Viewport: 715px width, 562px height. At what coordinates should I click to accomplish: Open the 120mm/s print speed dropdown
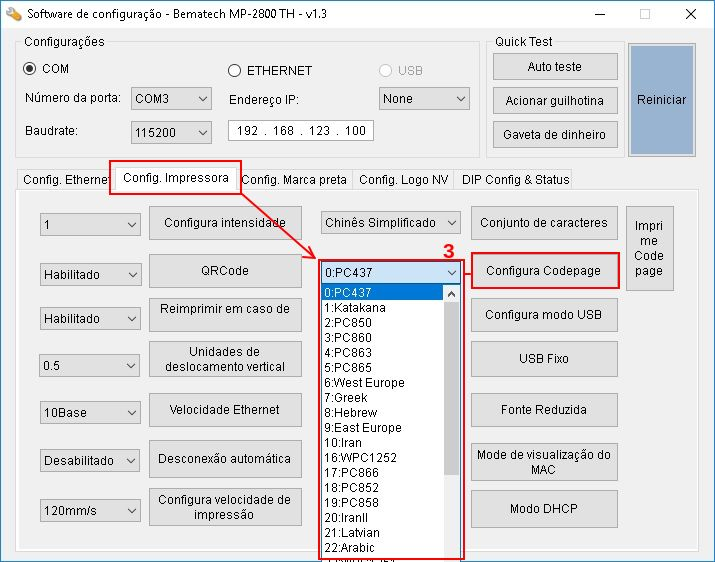point(90,510)
